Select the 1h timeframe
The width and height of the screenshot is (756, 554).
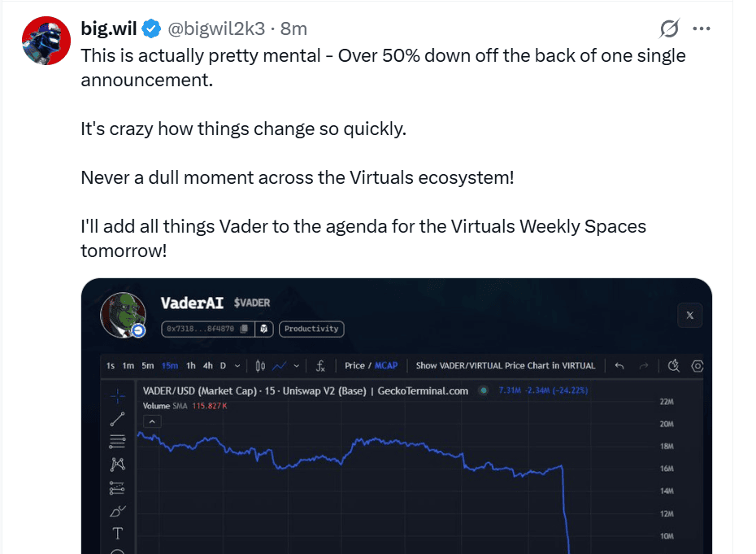click(x=190, y=366)
